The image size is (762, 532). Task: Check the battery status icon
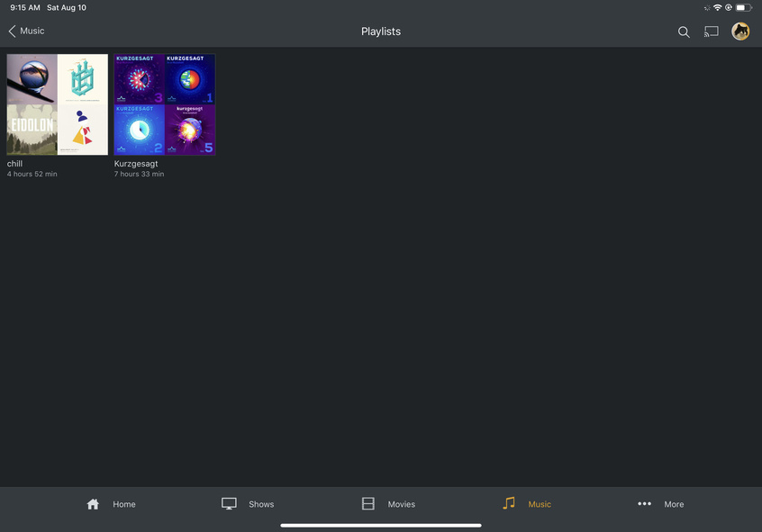(744, 7)
